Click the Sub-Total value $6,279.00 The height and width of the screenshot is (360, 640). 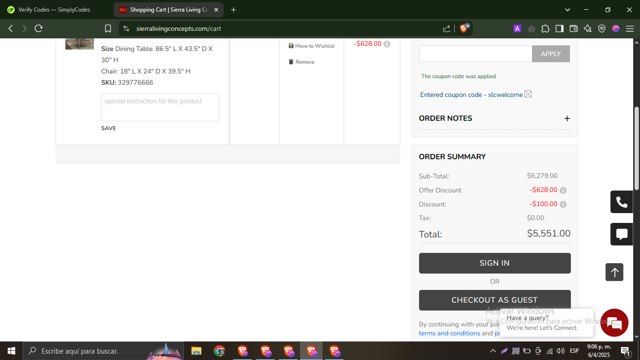542,176
